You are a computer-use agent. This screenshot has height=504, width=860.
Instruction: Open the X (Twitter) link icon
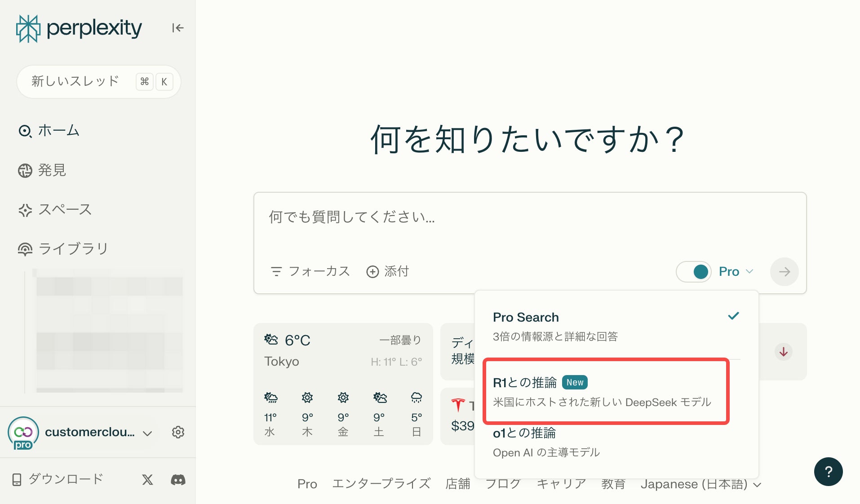(147, 480)
